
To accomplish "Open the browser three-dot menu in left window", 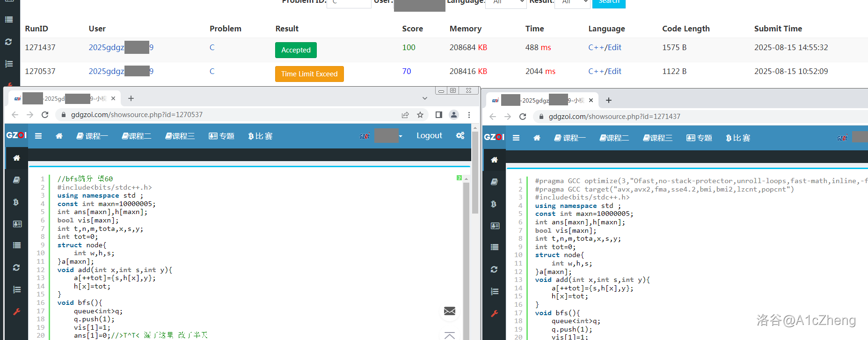I will (x=469, y=115).
